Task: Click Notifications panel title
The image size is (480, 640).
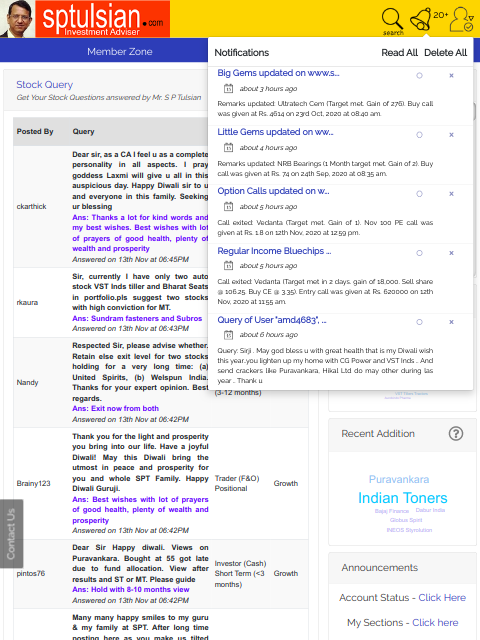Action: 242,53
